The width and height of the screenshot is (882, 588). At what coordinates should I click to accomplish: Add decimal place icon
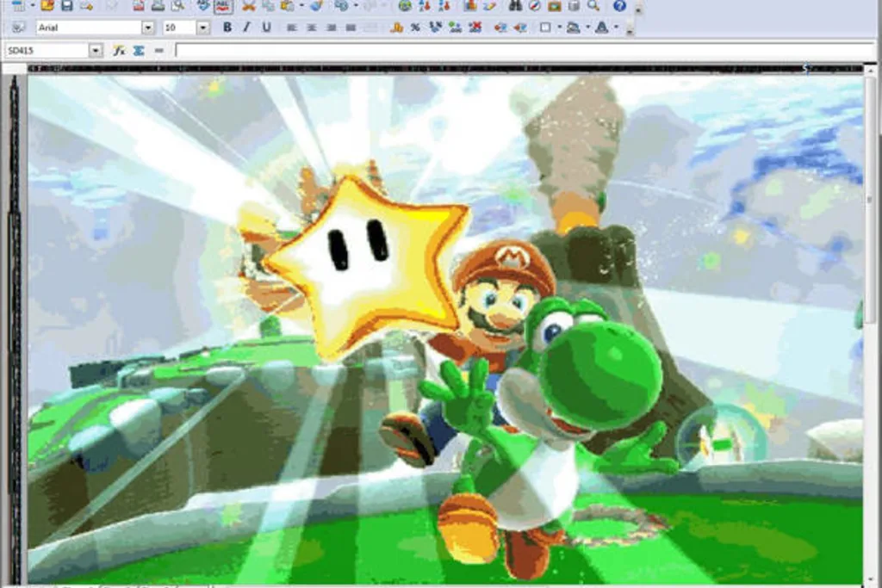[455, 27]
